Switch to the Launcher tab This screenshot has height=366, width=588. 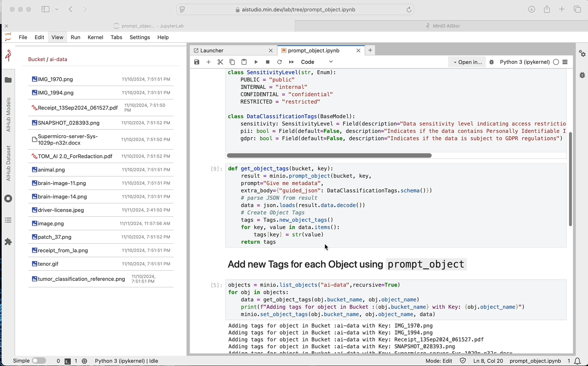(212, 51)
